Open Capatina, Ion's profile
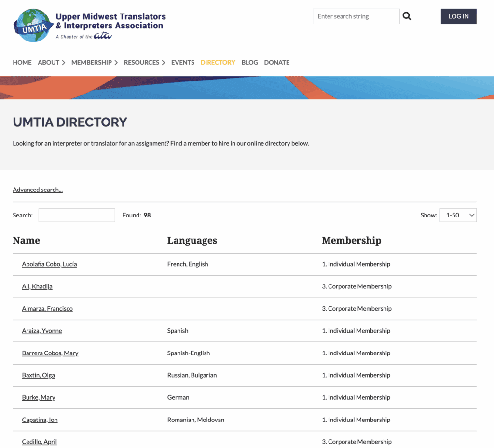The width and height of the screenshot is (494, 448). pyautogui.click(x=40, y=420)
